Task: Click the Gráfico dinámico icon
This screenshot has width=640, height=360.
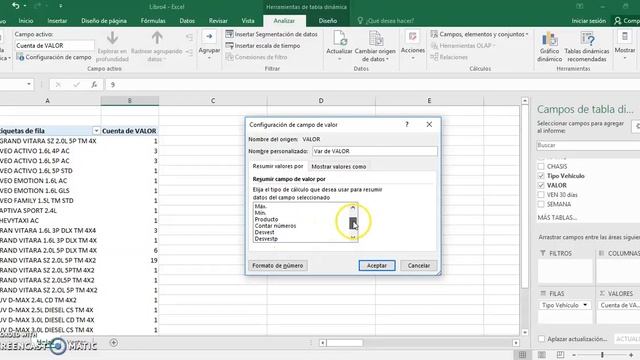Action: click(x=549, y=40)
